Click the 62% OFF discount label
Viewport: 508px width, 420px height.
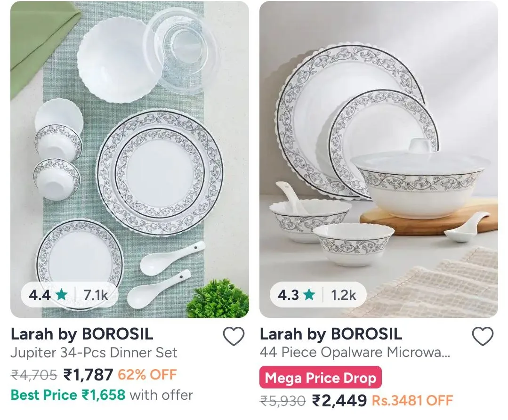pos(147,375)
